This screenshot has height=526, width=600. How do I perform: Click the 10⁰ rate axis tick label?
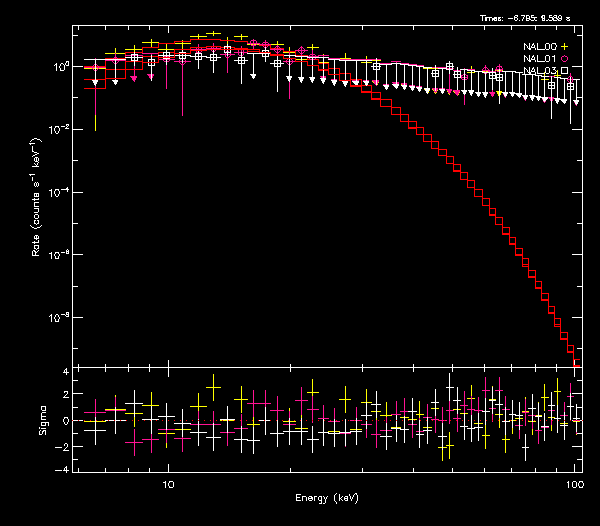click(58, 67)
